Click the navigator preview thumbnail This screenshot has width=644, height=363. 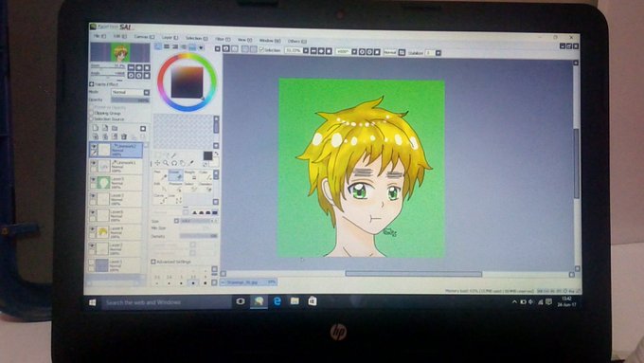[x=120, y=53]
